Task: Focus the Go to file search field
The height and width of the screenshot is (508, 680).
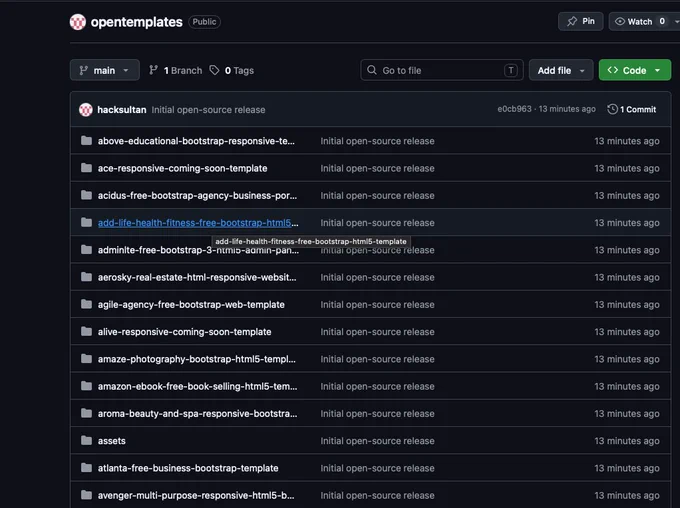Action: [x=441, y=70]
